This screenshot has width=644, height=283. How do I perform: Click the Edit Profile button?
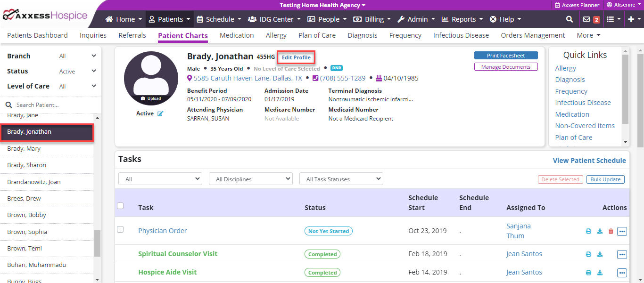(x=296, y=57)
